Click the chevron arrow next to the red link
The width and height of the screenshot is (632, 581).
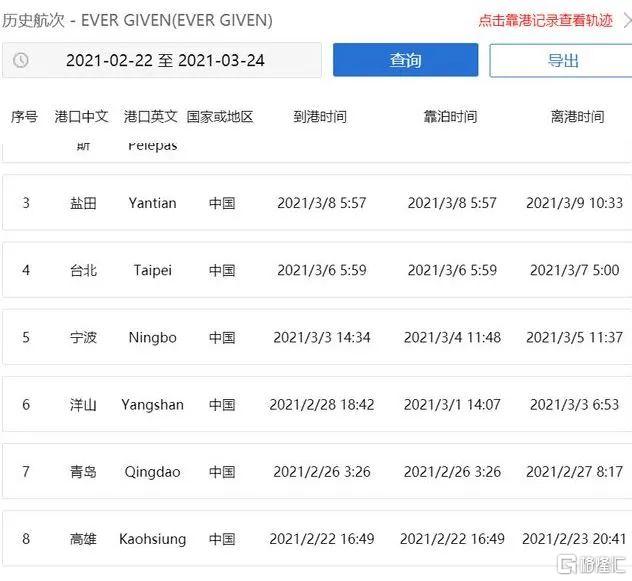tap(627, 21)
